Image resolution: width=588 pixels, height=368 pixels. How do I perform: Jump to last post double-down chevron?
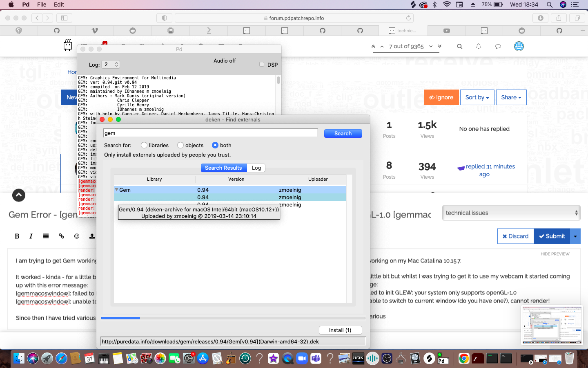440,46
